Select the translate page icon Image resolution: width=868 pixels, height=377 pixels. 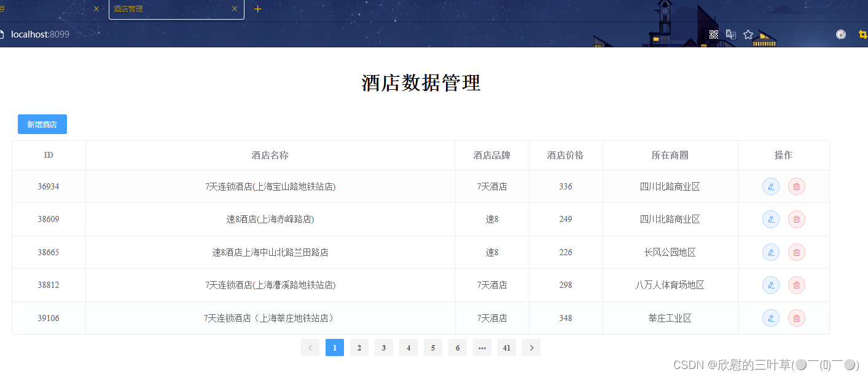click(x=730, y=34)
